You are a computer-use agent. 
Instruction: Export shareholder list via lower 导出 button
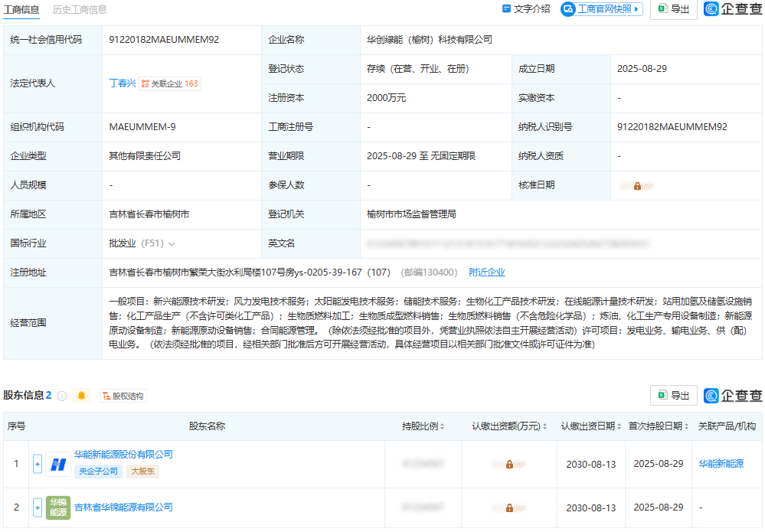pos(673,396)
